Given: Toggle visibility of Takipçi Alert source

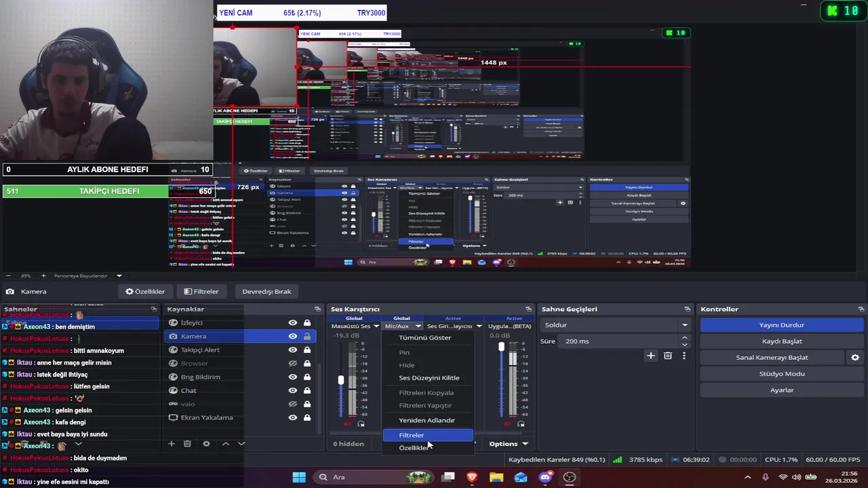Looking at the screenshot, I should point(293,350).
